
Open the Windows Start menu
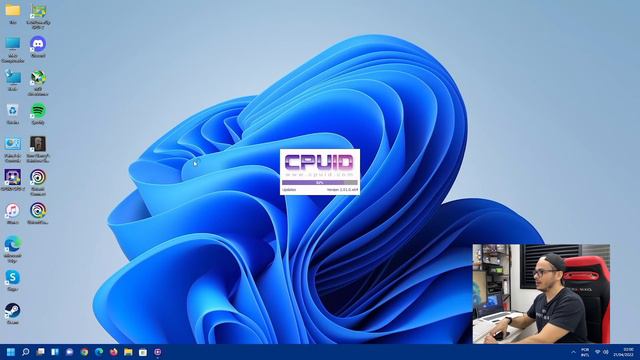click(x=11, y=352)
